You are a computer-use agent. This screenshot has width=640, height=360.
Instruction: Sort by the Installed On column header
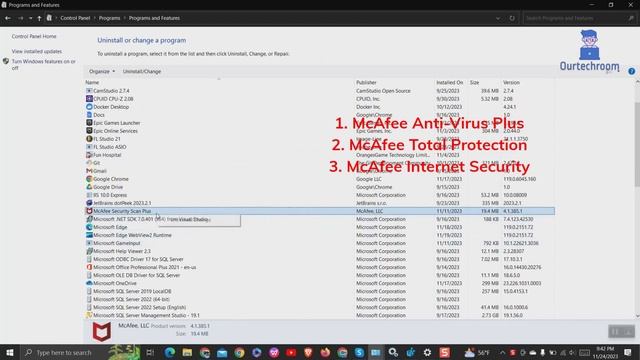(x=449, y=82)
